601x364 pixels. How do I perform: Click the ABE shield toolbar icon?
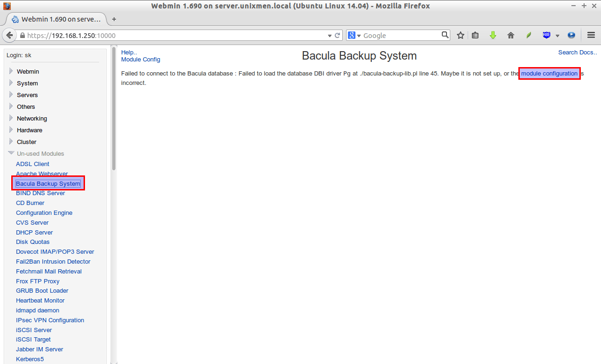547,36
